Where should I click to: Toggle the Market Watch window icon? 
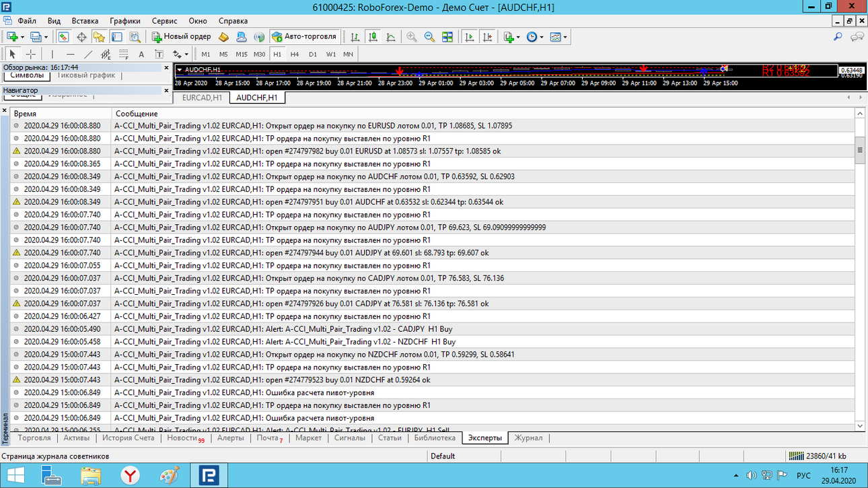point(64,36)
